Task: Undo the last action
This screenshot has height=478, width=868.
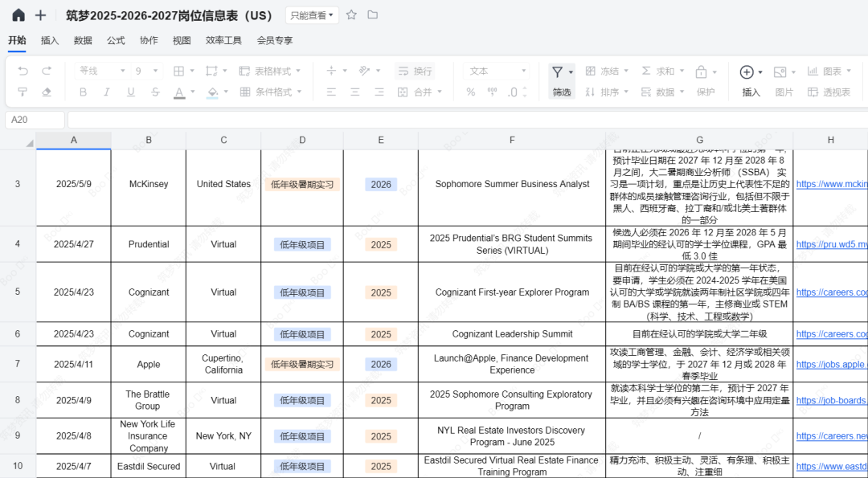Action: click(x=23, y=71)
